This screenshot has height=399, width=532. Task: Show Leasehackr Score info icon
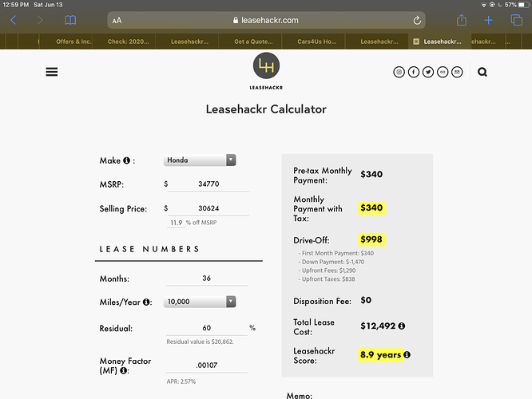(x=407, y=354)
